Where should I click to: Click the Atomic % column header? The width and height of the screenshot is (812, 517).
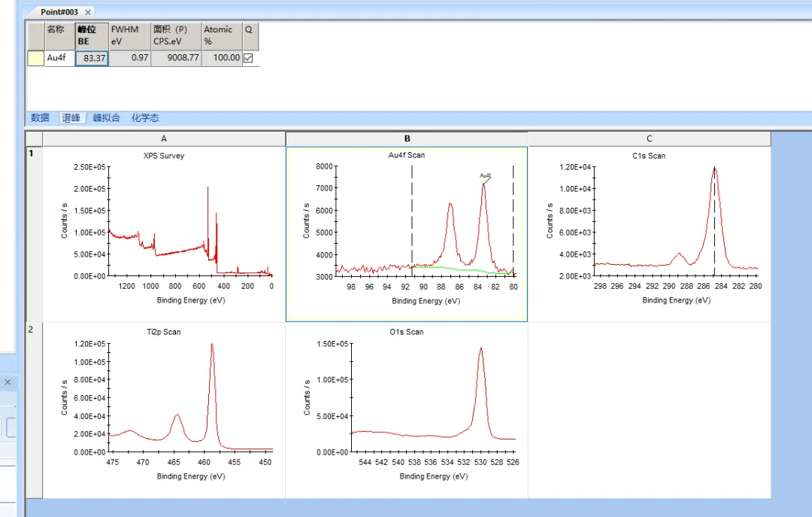pos(221,35)
